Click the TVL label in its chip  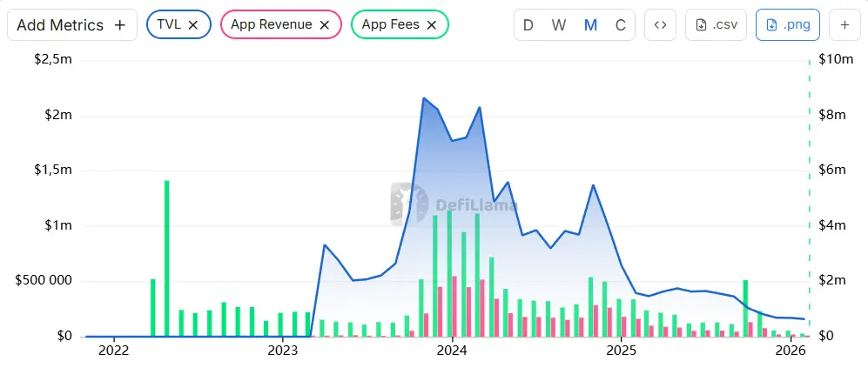(169, 25)
